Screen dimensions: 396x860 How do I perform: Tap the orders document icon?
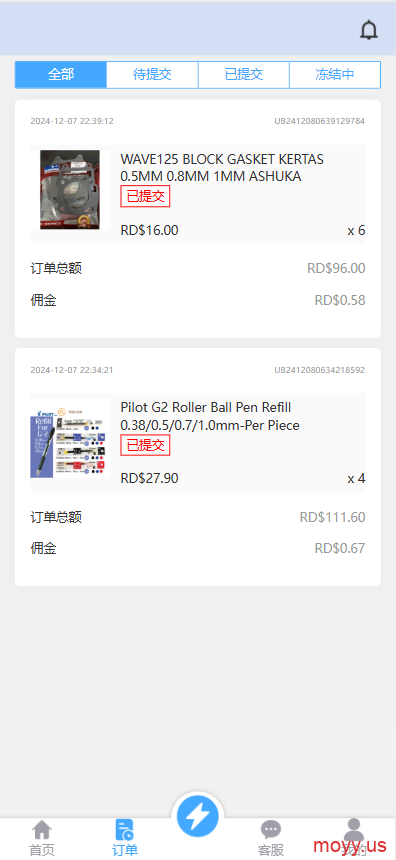(x=125, y=829)
